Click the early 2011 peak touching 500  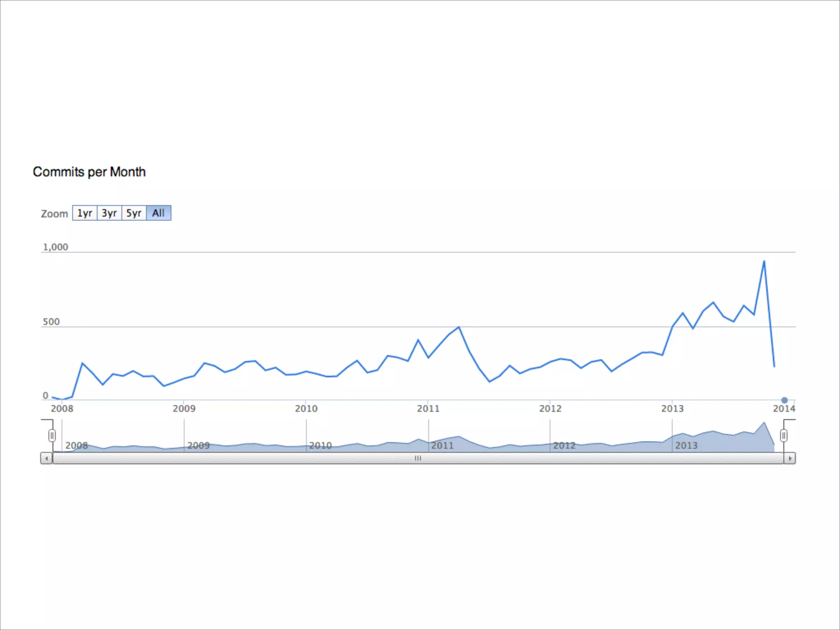tap(459, 327)
